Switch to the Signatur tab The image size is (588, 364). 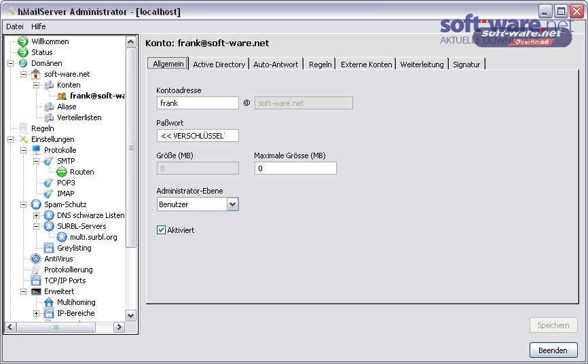pos(466,65)
